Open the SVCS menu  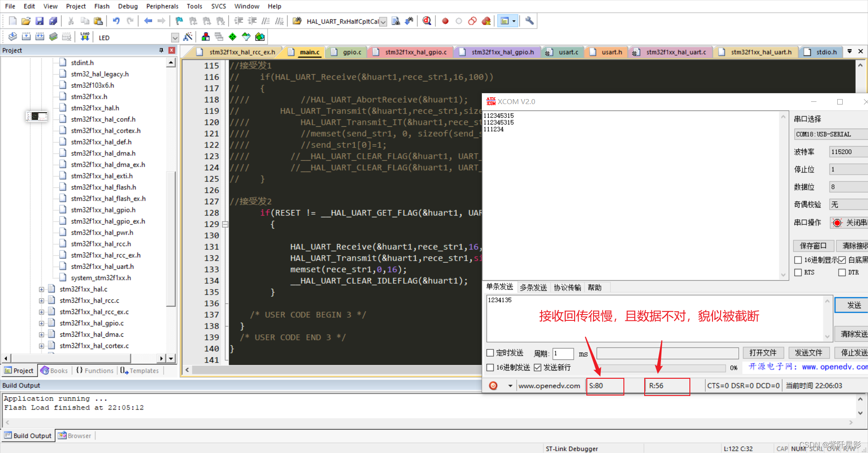pos(219,6)
